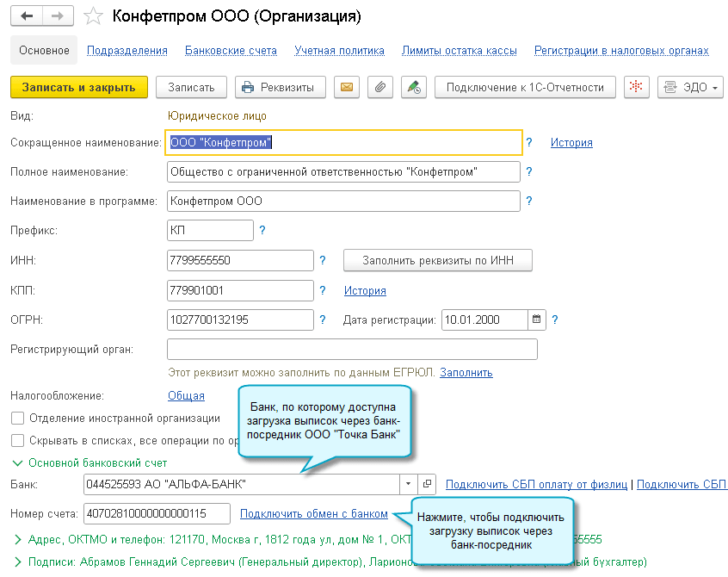This screenshot has height=577, width=728.
Task: Expand Адрес, ОКТМО и телефон section
Action: pos(18,539)
